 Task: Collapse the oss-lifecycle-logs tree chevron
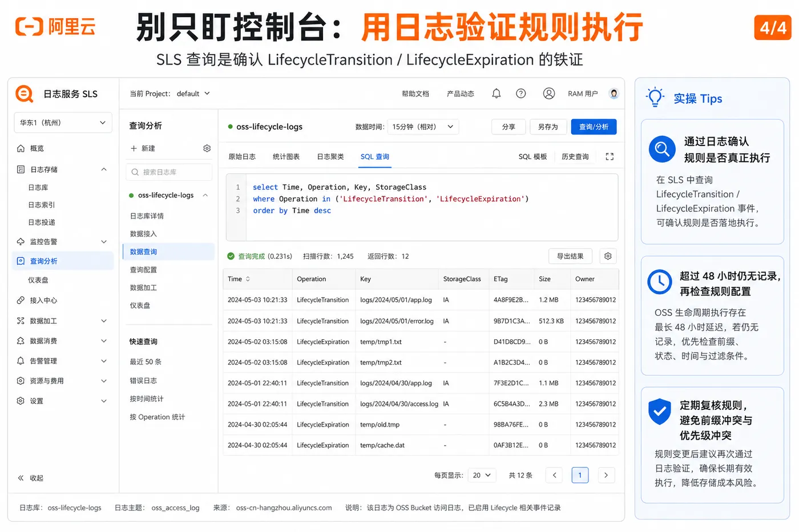click(205, 195)
